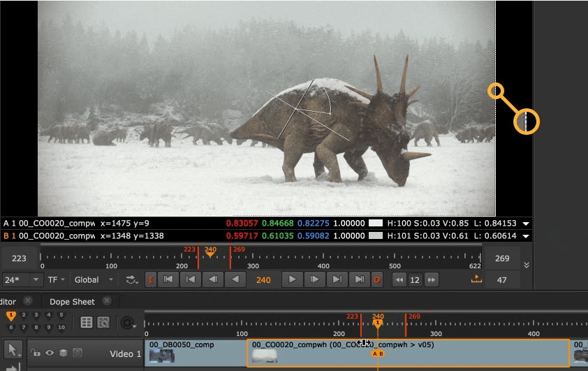Image resolution: width=588 pixels, height=371 pixels.
Task: Click the current frame field showing 240
Action: click(x=263, y=280)
